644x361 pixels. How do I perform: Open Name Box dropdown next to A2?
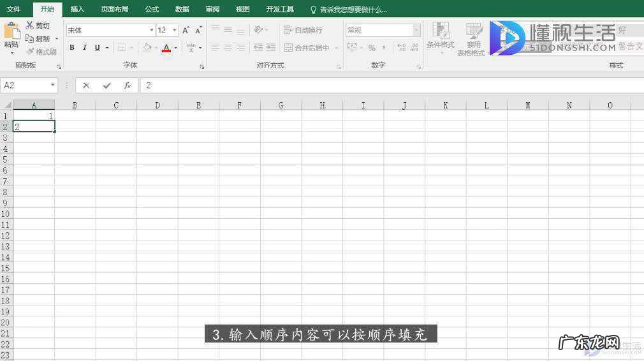(52, 85)
